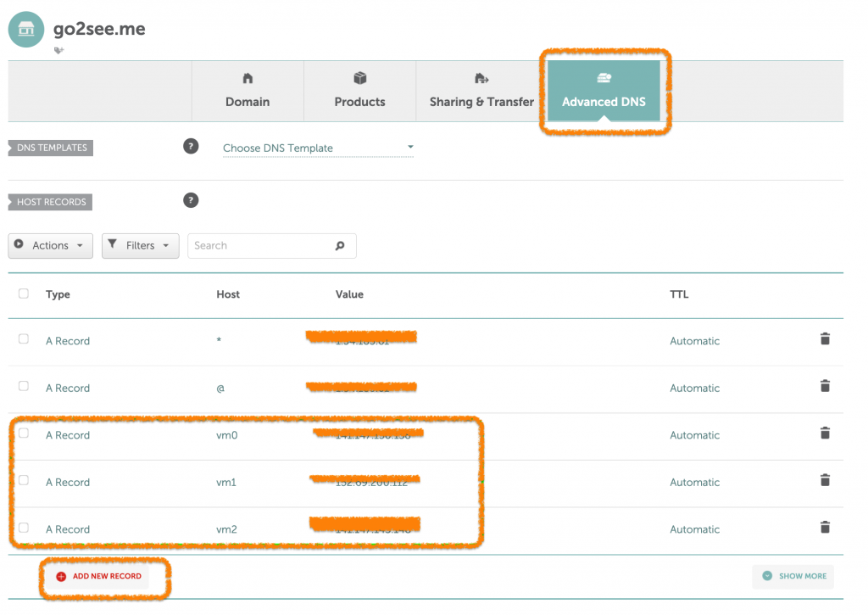The image size is (868, 615).
Task: Click into the host records Search field
Action: (259, 246)
